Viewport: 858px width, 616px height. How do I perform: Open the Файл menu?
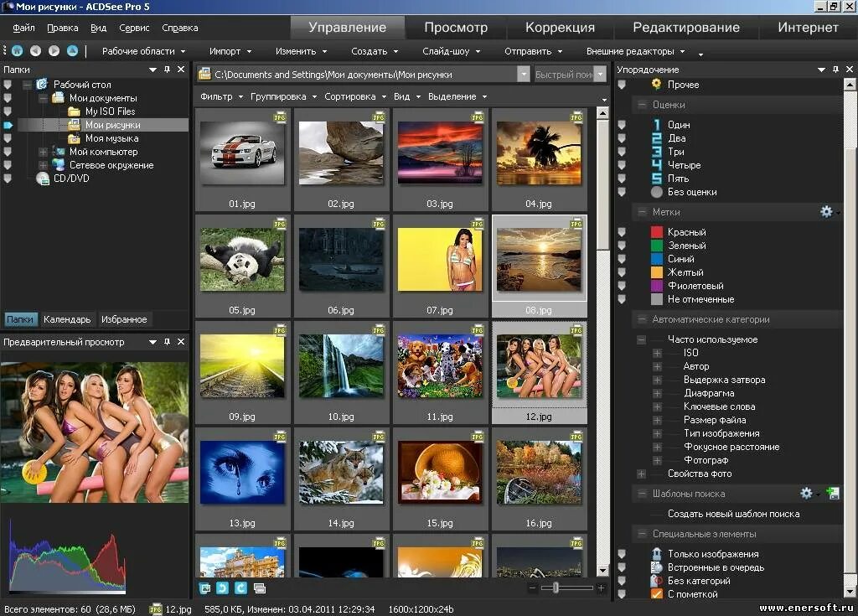23,28
